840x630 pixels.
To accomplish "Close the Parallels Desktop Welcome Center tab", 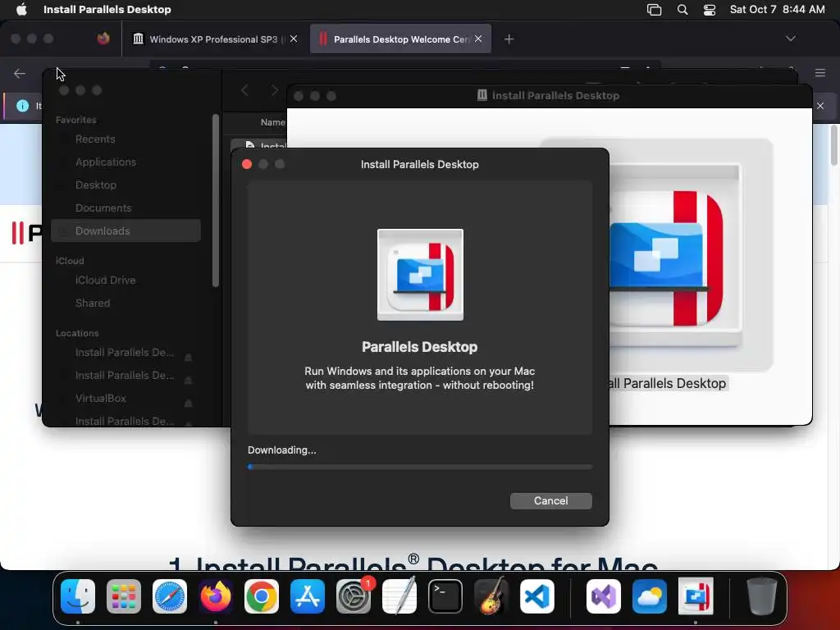I will (478, 39).
